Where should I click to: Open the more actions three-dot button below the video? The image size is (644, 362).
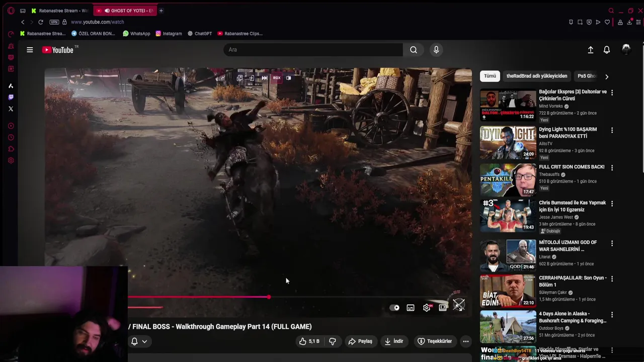466,341
